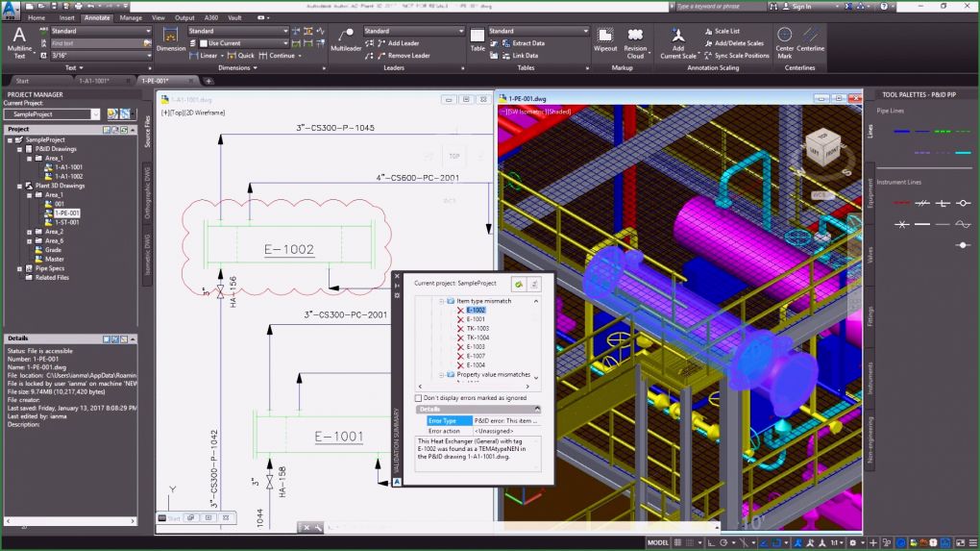The height and width of the screenshot is (551, 980).
Task: Switch to the 1-A1-1001 drawing tab
Action: pos(94,81)
